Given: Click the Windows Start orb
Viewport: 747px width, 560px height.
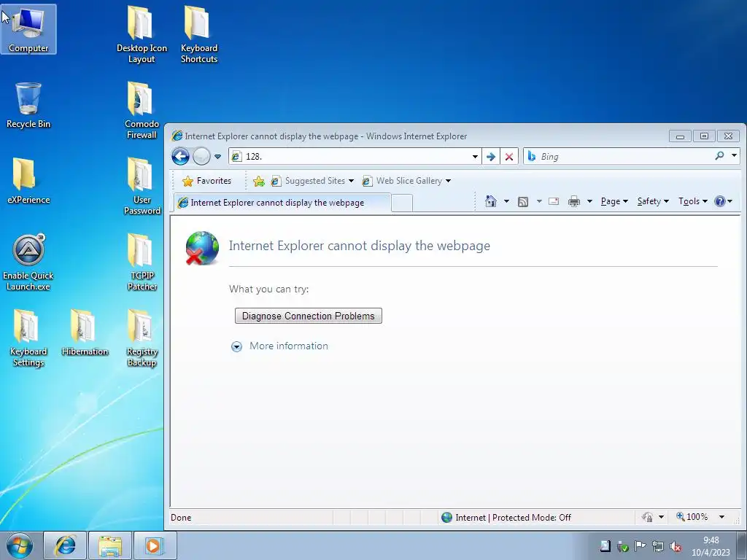Looking at the screenshot, I should pyautogui.click(x=20, y=545).
